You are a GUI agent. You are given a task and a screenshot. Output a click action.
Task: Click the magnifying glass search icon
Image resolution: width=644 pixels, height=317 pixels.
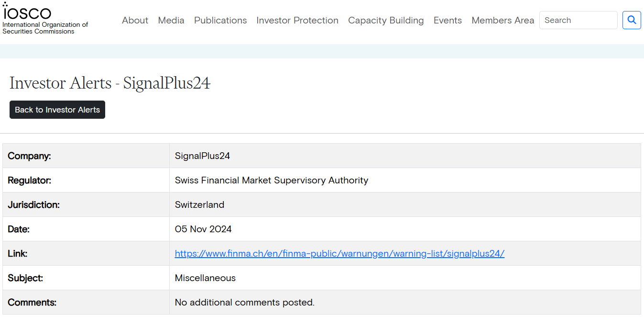632,20
